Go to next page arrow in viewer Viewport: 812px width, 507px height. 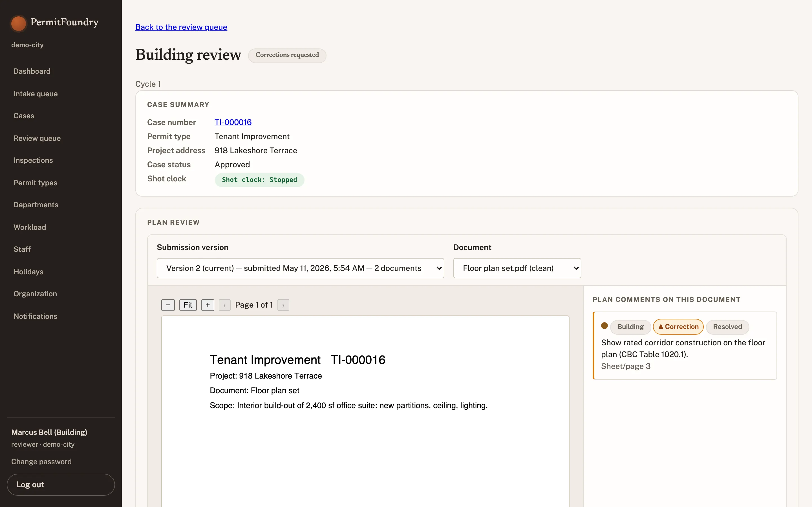click(283, 305)
